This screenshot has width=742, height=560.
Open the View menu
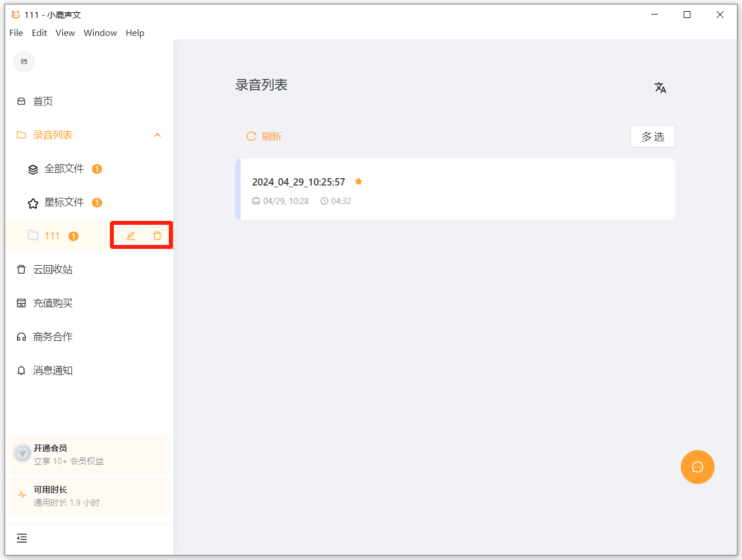(65, 33)
